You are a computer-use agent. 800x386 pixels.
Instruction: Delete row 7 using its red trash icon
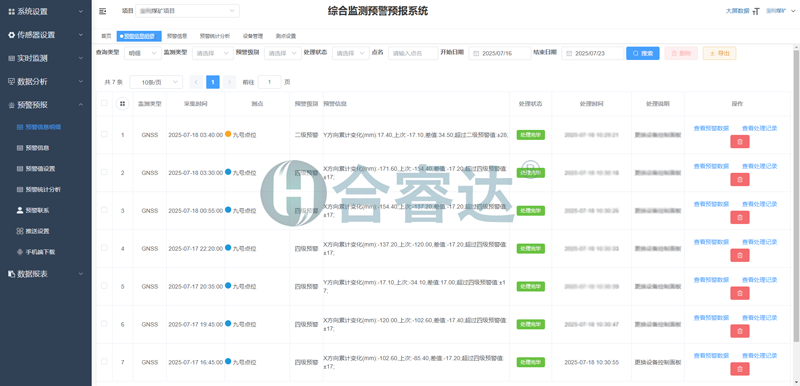pos(740,369)
